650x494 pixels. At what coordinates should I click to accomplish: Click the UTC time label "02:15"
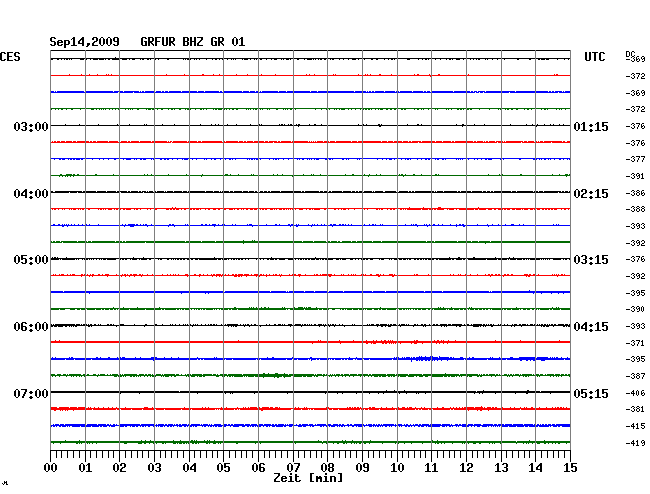click(591, 194)
